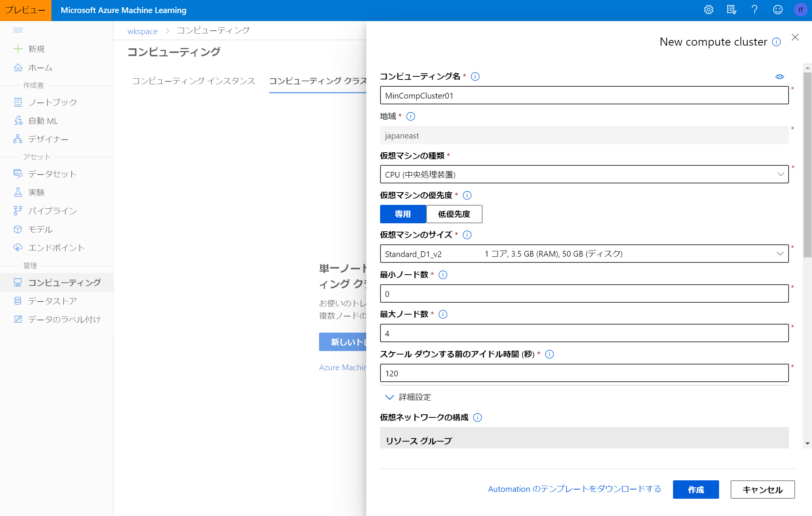Switch priority to 低優先度
Image resolution: width=812 pixels, height=516 pixels.
(x=454, y=214)
